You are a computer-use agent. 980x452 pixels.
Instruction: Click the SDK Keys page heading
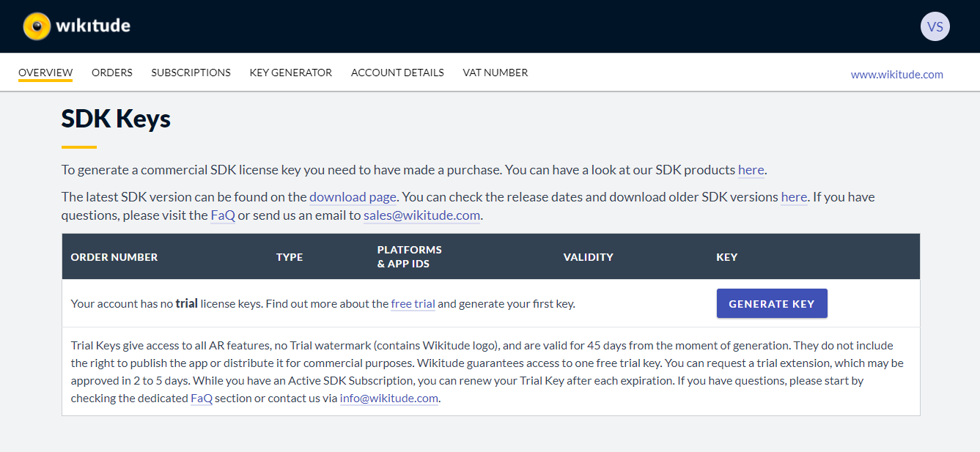116,119
